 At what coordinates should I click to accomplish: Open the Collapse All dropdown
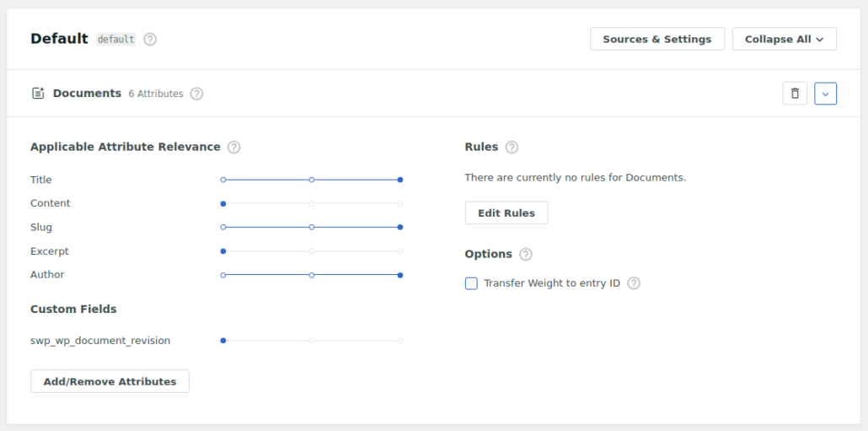pos(784,39)
